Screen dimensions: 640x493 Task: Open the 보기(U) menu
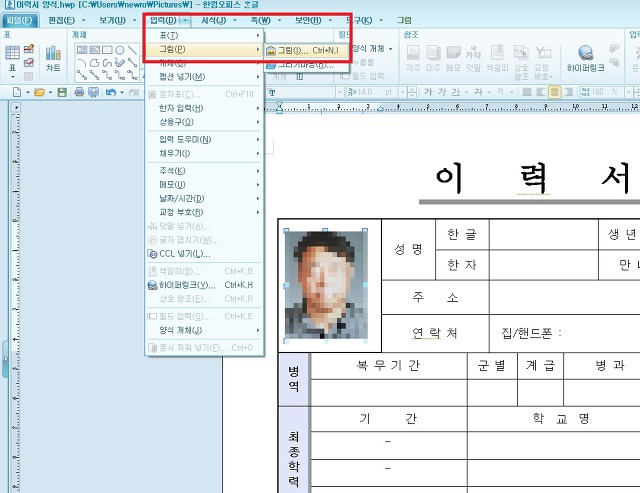(112, 20)
